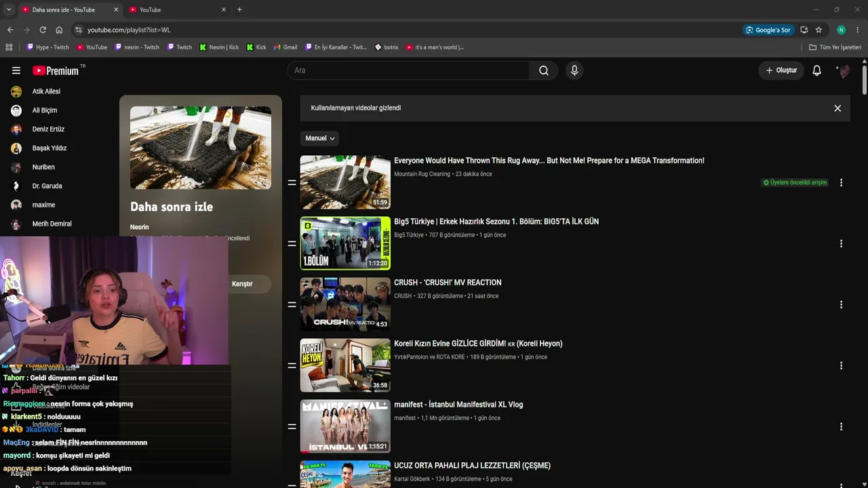
Task: Go back with the browser back arrow
Action: pyautogui.click(x=10, y=30)
